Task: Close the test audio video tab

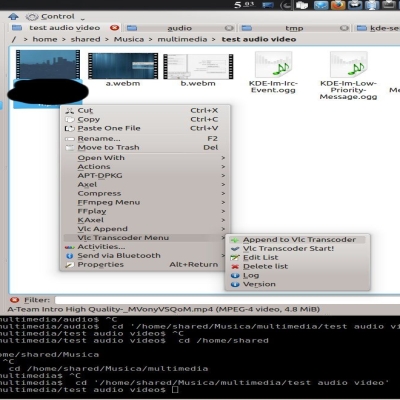Action: [114, 28]
